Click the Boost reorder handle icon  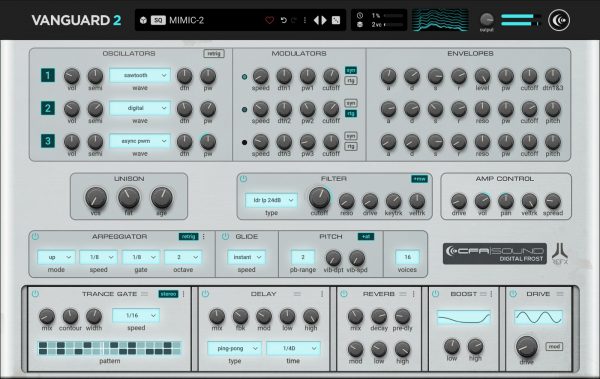[x=483, y=294]
